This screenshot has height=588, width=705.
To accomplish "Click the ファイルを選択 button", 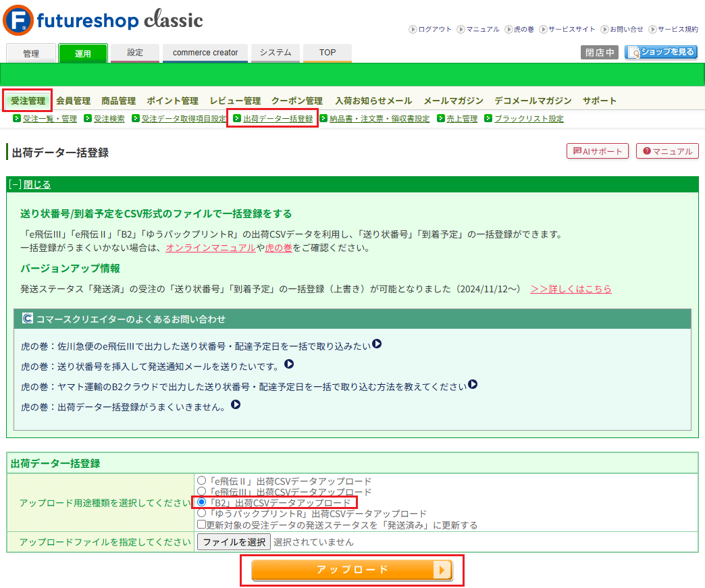I will [x=234, y=542].
